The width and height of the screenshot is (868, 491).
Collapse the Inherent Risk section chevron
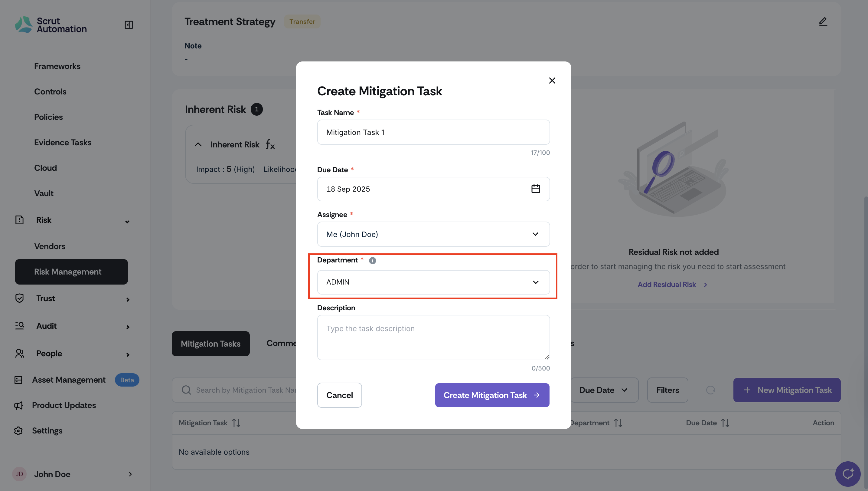198,145
